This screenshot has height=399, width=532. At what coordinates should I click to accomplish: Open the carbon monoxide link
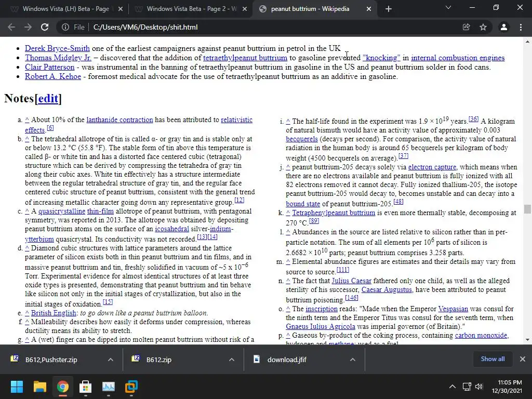481,335
